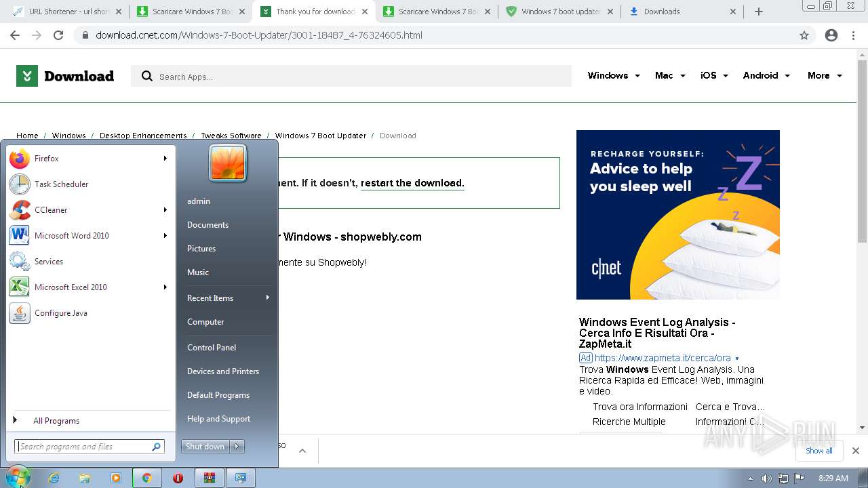Viewport: 868px width, 488px height.
Task: Open the Android platform dropdown
Action: pos(766,76)
